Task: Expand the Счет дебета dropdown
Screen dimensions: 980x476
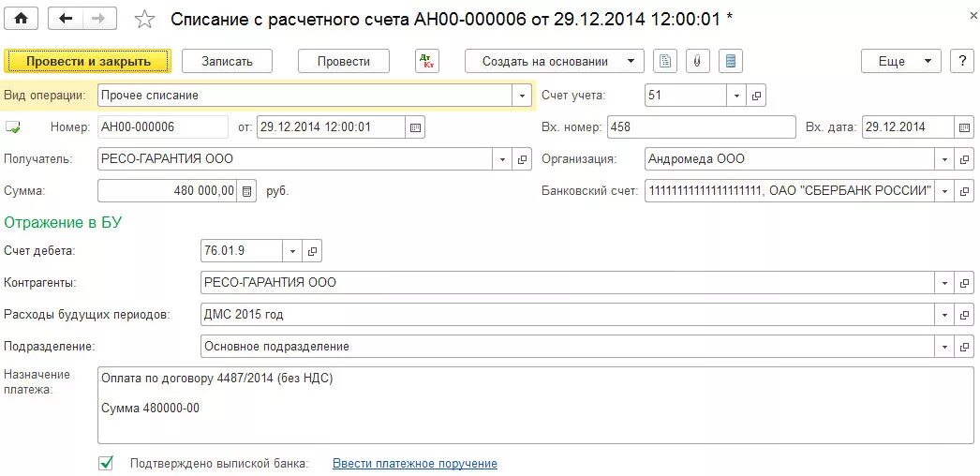Action: click(x=292, y=251)
